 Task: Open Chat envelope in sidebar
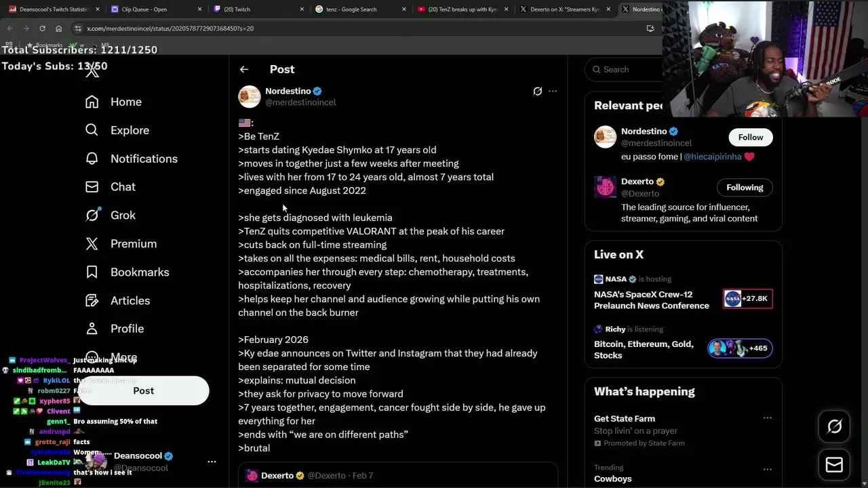pos(92,187)
